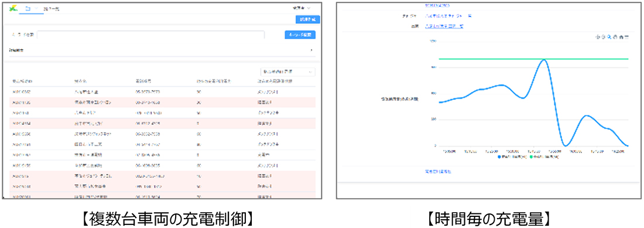Select the pan hand tool on chart toolbar
644x228 pixels.
coord(615,37)
